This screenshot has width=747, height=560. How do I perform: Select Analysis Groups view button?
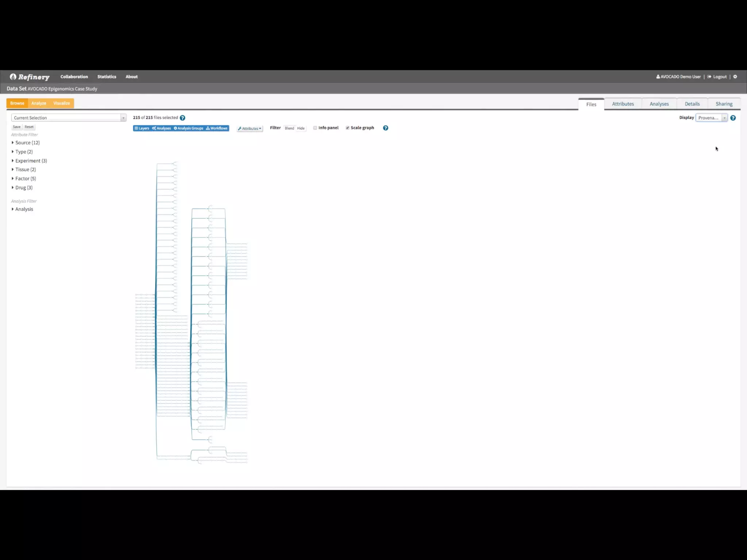[x=189, y=128]
